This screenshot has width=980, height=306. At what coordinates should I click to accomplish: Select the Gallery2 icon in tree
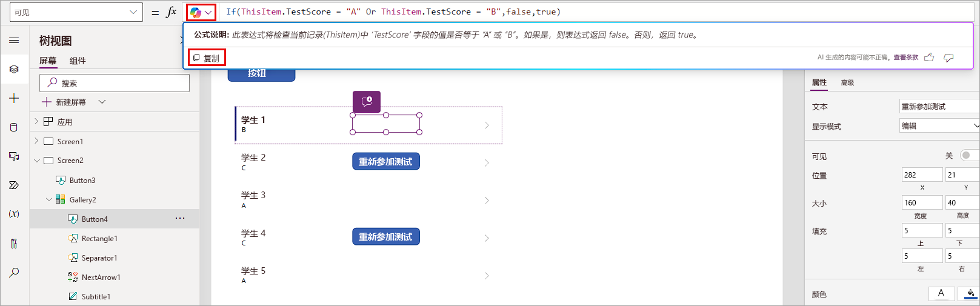click(61, 199)
